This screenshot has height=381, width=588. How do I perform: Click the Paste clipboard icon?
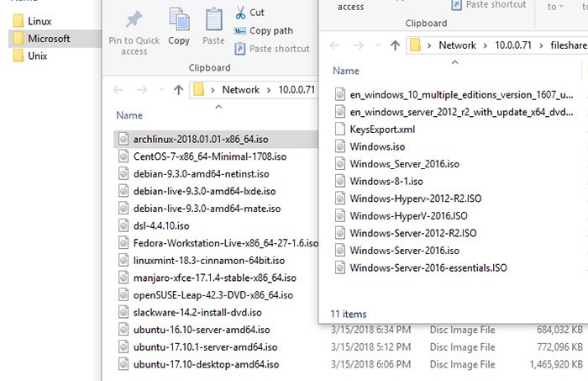213,19
